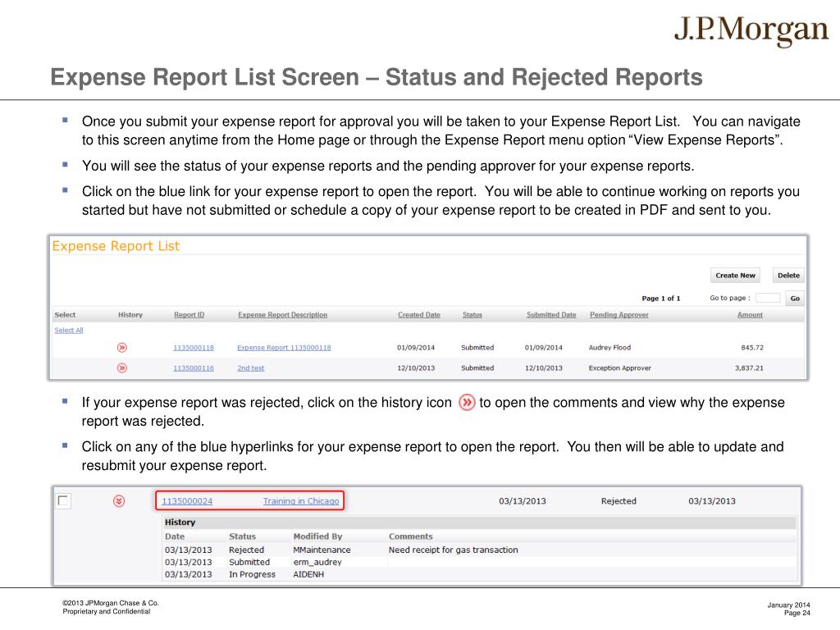Click history icon for report 1135000116
This screenshot has width=840, height=630.
coord(122,368)
